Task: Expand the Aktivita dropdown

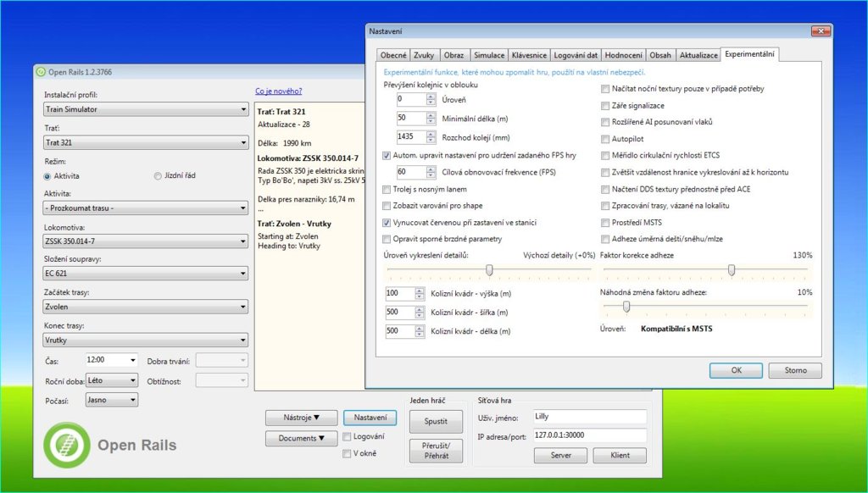Action: (x=146, y=208)
